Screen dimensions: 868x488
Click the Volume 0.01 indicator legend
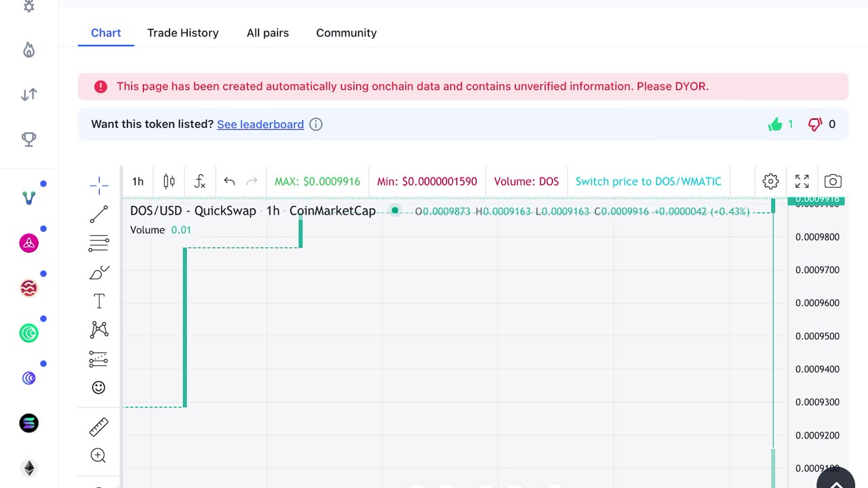tap(161, 230)
